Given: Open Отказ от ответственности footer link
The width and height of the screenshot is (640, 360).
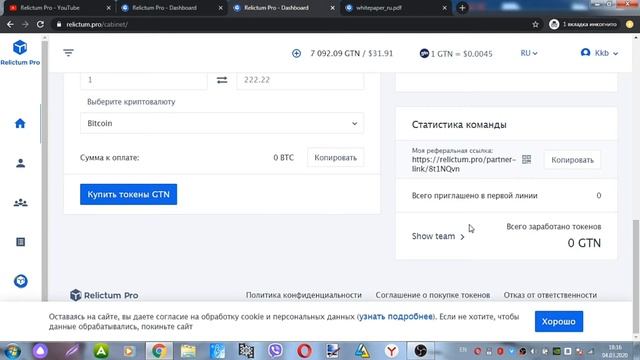Looking at the screenshot, I should pos(550,295).
